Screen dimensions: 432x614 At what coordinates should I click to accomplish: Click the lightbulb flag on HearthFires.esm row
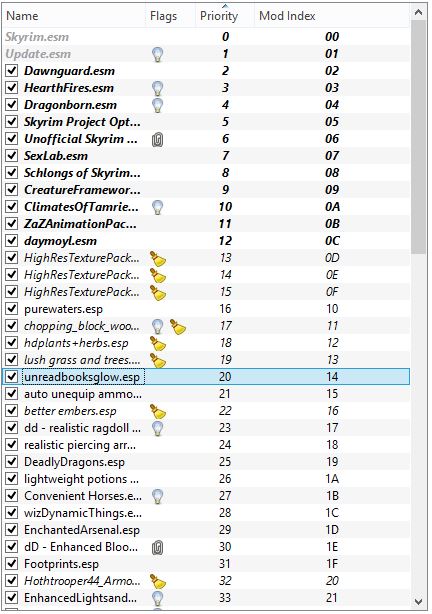[157, 88]
